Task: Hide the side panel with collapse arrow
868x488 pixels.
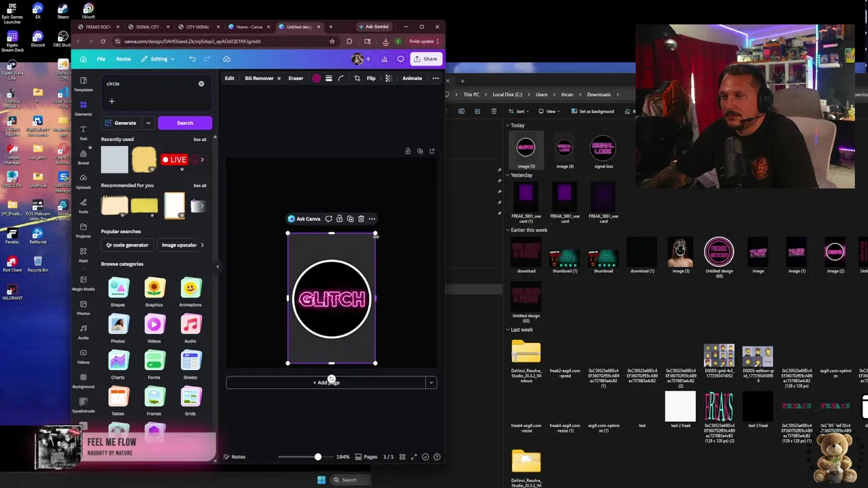Action: coord(218,266)
